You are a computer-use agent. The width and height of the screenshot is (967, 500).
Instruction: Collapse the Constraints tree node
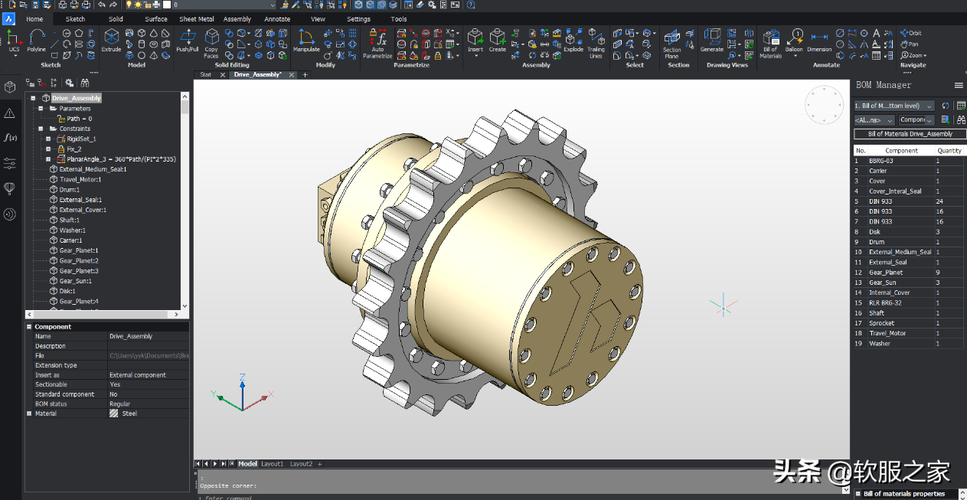click(x=41, y=129)
